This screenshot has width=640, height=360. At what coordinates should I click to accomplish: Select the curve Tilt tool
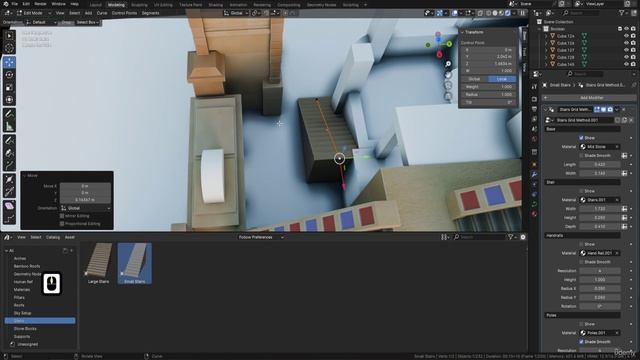pos(9,191)
